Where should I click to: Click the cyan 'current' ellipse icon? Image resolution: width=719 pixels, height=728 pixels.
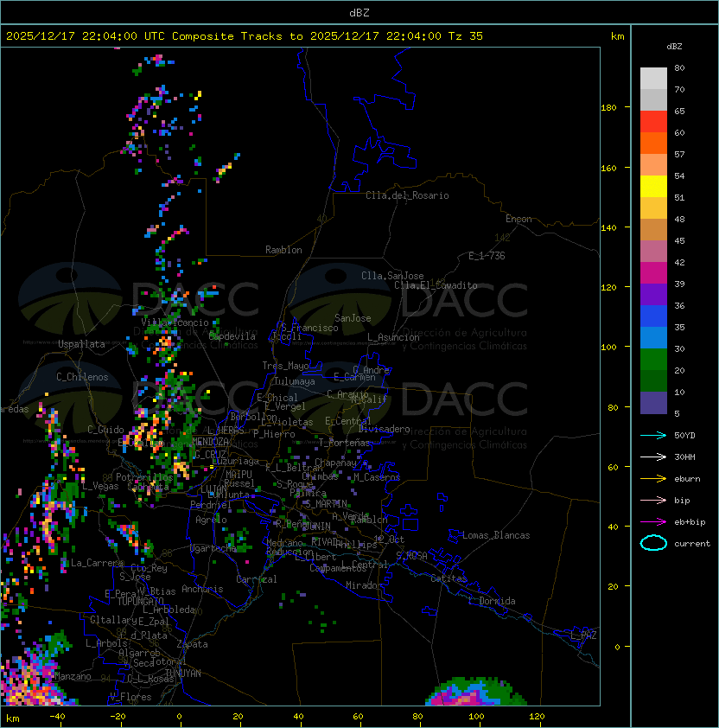653,543
